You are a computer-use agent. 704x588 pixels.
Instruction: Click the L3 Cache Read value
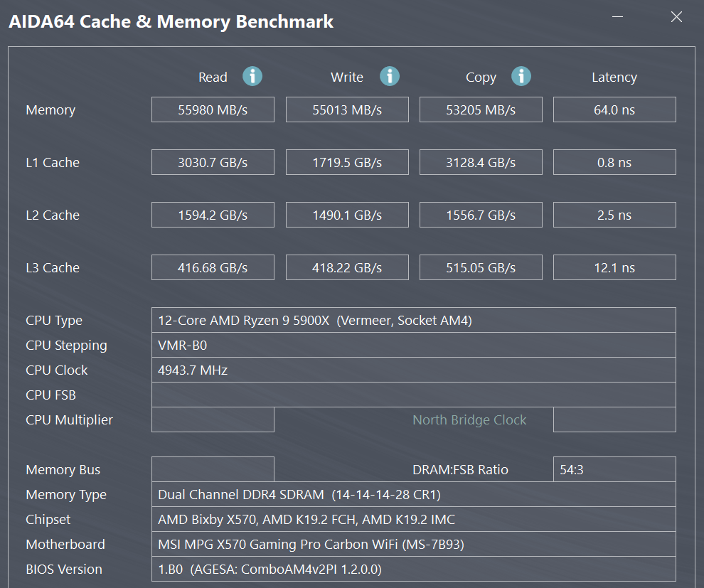click(x=213, y=268)
